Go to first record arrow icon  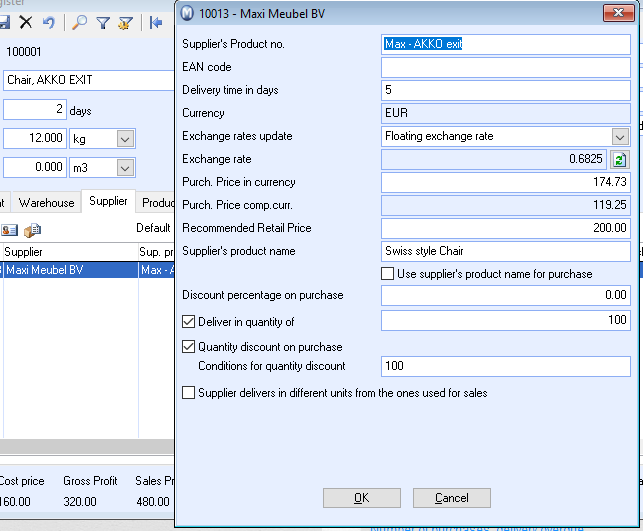pyautogui.click(x=156, y=22)
